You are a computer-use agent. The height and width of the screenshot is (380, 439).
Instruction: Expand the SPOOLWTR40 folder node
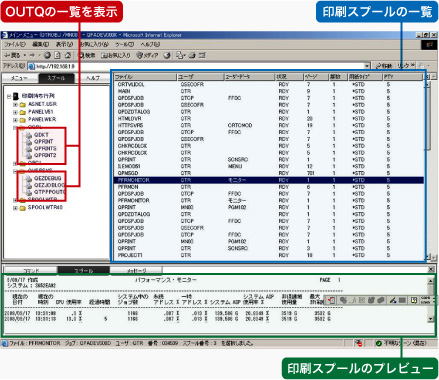point(15,208)
